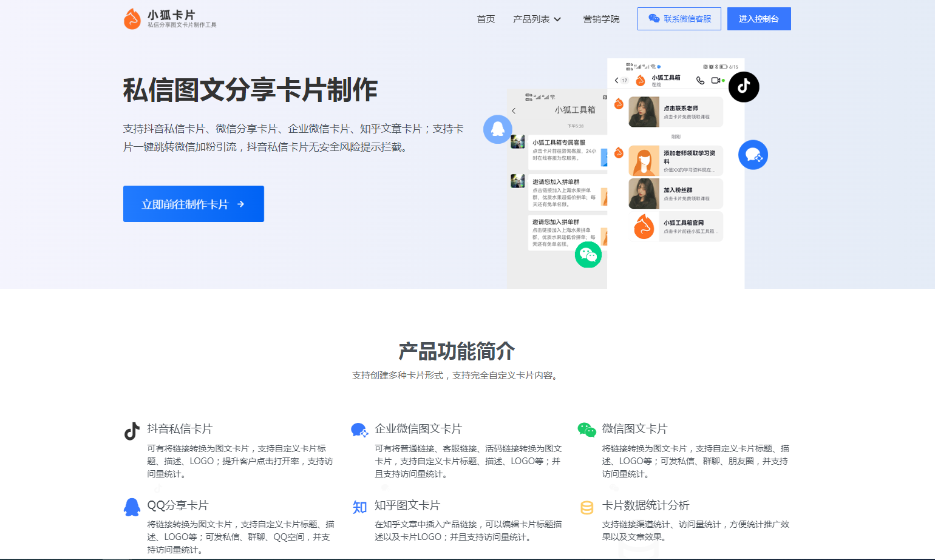The width and height of the screenshot is (935, 560).
Task: Click the 联系微信客服 button
Action: click(x=679, y=19)
